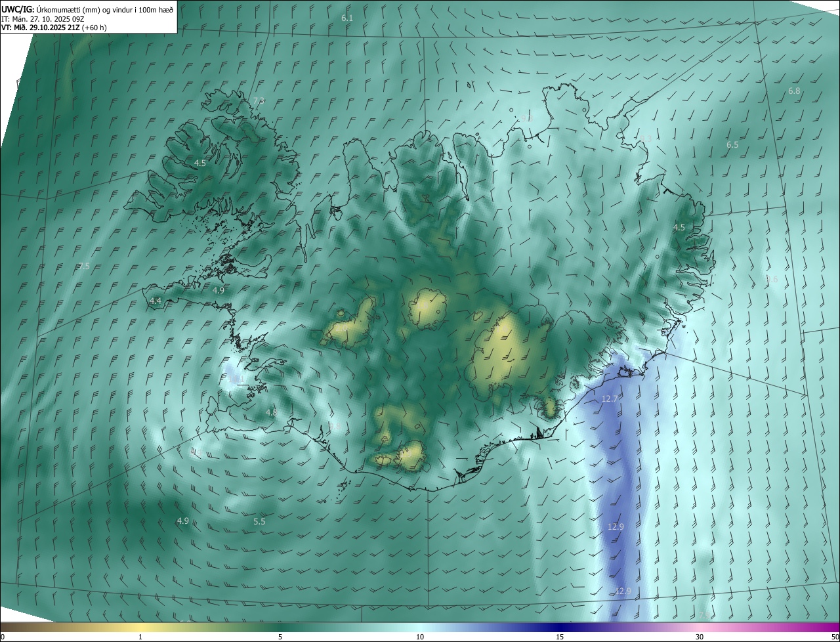This screenshot has height=642, width=840.
Task: Click the 6.5 value label on the map
Action: click(732, 144)
